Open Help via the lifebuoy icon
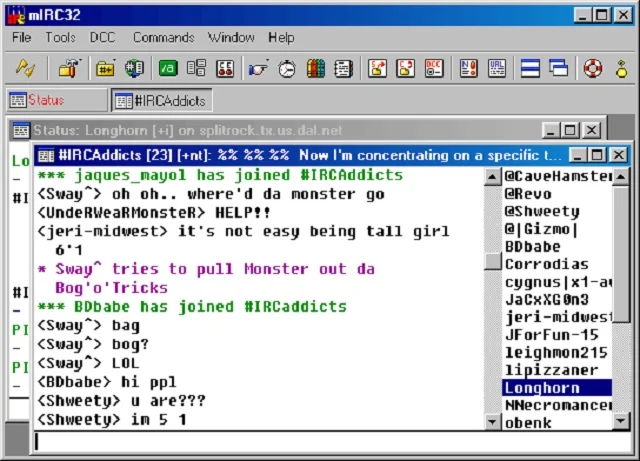This screenshot has width=640, height=461. click(x=593, y=69)
